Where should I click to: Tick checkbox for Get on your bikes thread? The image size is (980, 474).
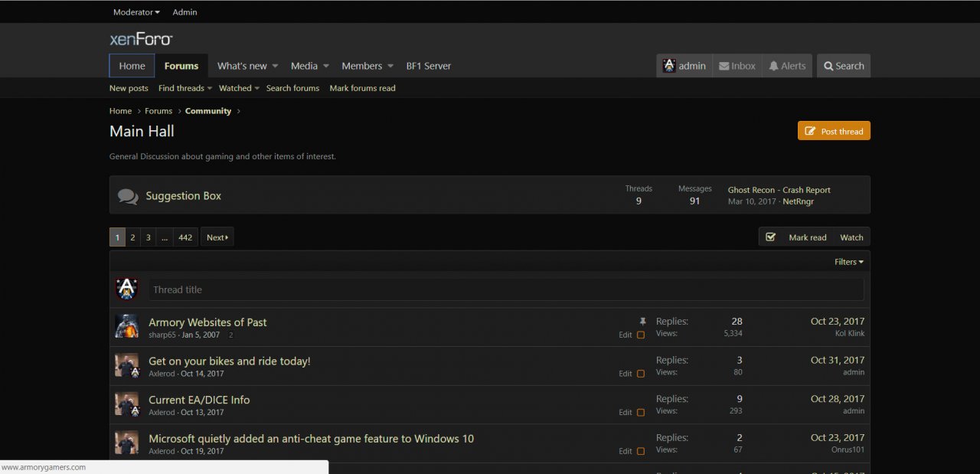coord(641,374)
